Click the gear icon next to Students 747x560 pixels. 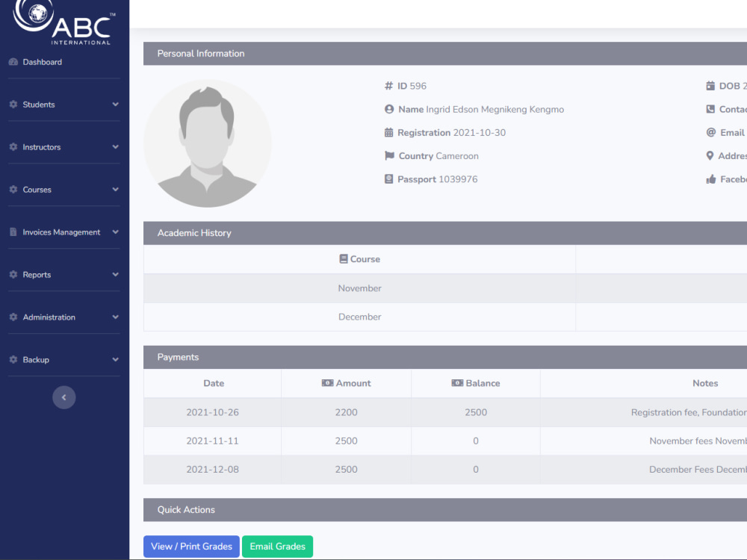[13, 105]
